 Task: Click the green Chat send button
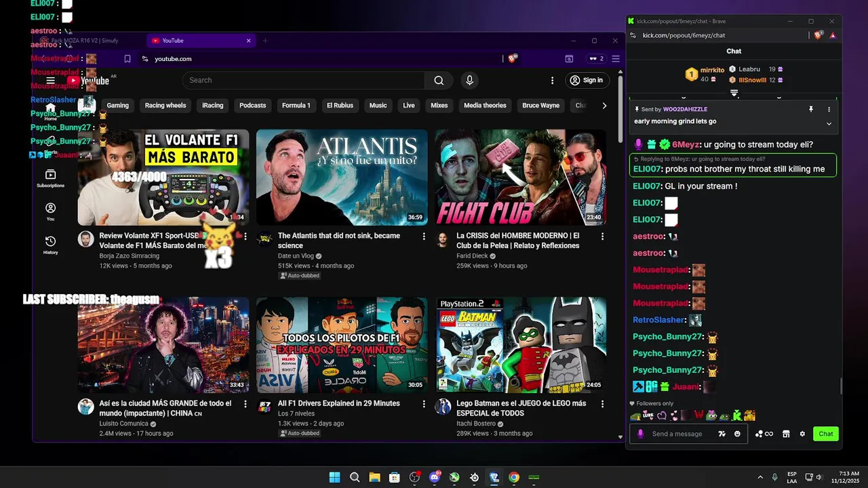(825, 434)
